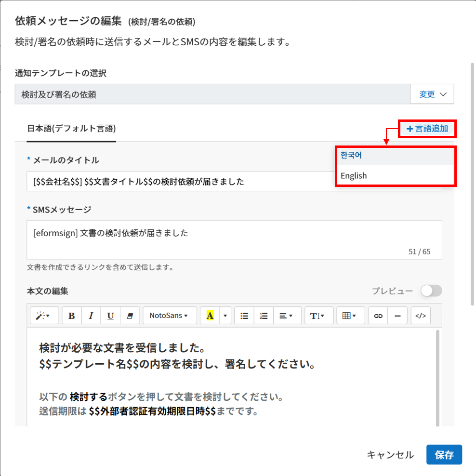The image size is (476, 476).
Task: Insert a numbered ordered list
Action: coord(264,316)
